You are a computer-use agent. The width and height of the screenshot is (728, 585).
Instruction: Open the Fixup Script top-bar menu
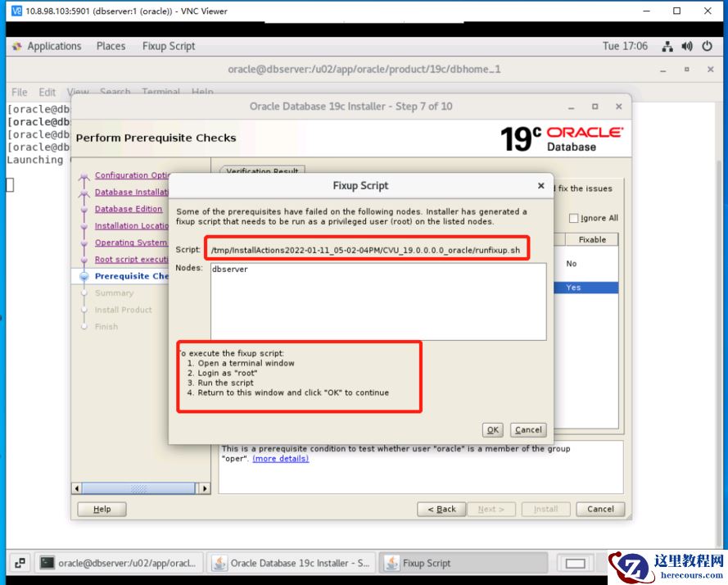point(169,46)
